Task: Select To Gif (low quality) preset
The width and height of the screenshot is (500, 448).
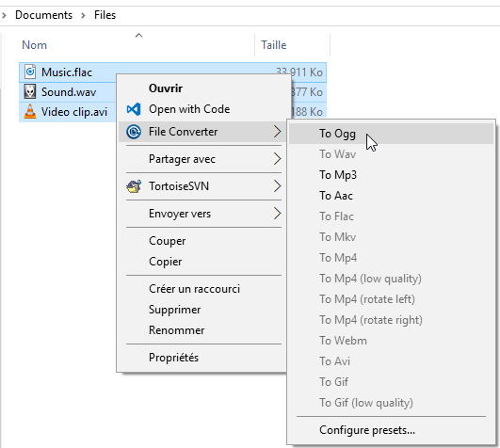Action: [x=366, y=403]
